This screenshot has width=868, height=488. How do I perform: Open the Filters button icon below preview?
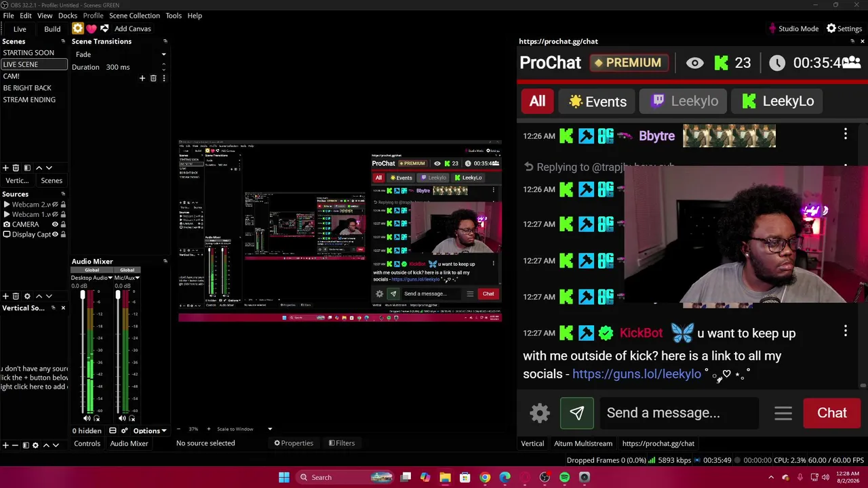(x=341, y=443)
